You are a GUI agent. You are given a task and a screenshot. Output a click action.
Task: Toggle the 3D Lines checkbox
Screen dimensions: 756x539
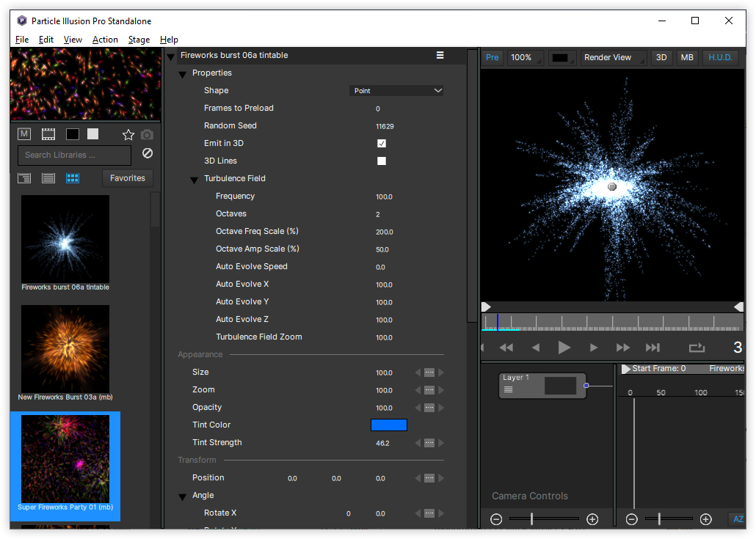pyautogui.click(x=382, y=161)
